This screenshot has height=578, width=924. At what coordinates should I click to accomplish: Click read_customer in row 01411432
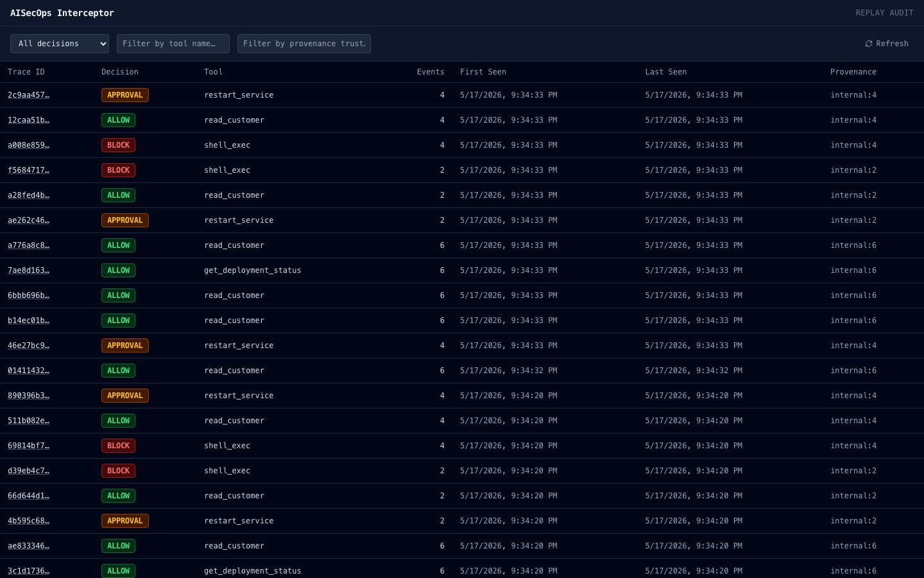coord(234,371)
